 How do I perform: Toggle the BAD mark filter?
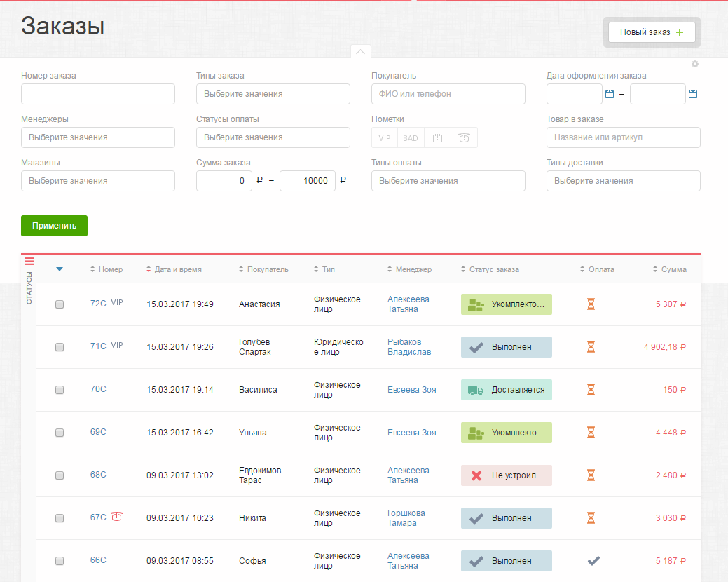click(x=411, y=137)
